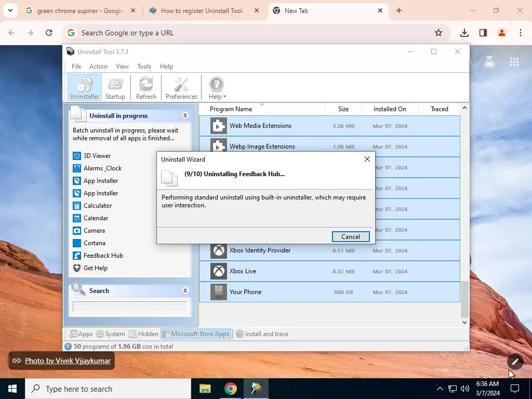Sort by Size column header
532x399 pixels.
point(343,109)
